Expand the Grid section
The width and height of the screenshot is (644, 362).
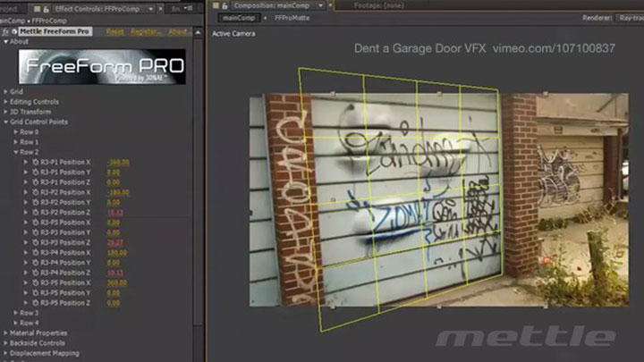5,91
